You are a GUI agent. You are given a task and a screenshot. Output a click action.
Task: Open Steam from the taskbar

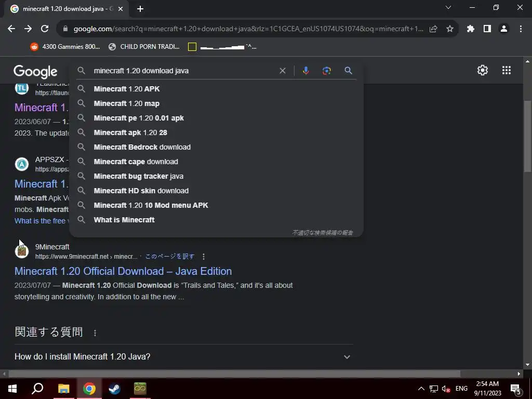pos(114,389)
